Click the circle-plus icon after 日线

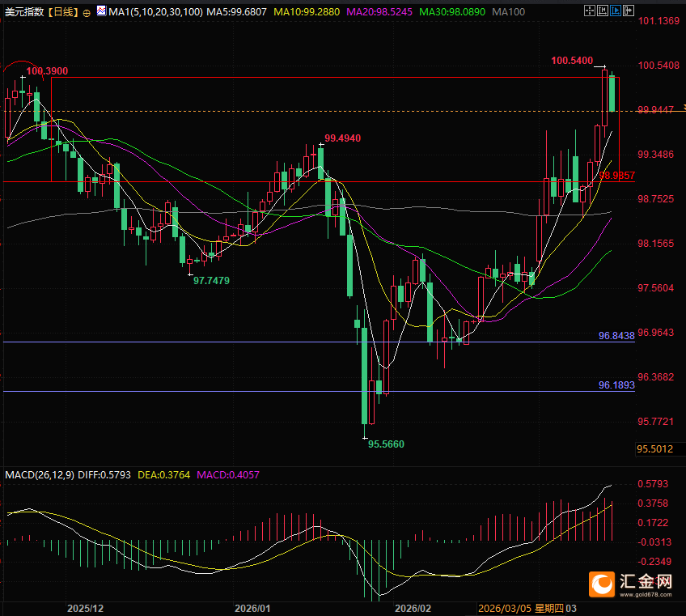point(87,13)
